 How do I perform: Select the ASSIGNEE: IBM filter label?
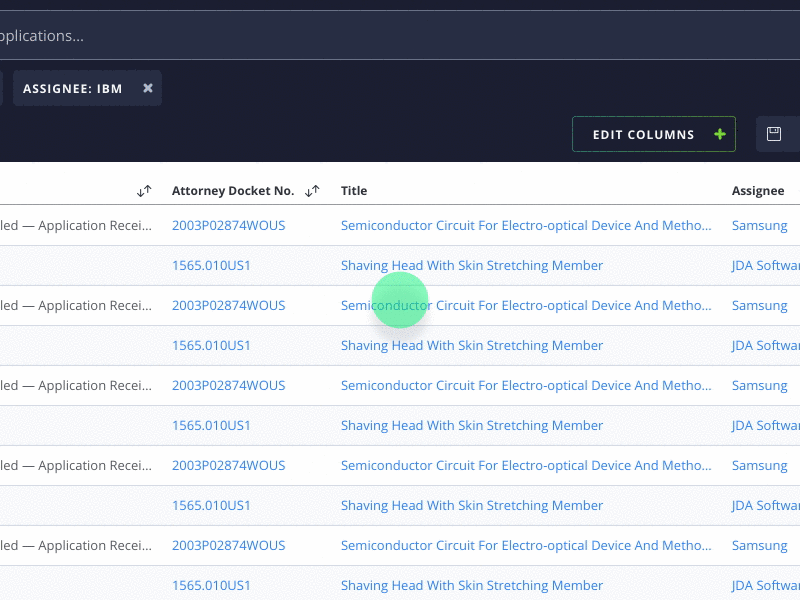pos(72,89)
